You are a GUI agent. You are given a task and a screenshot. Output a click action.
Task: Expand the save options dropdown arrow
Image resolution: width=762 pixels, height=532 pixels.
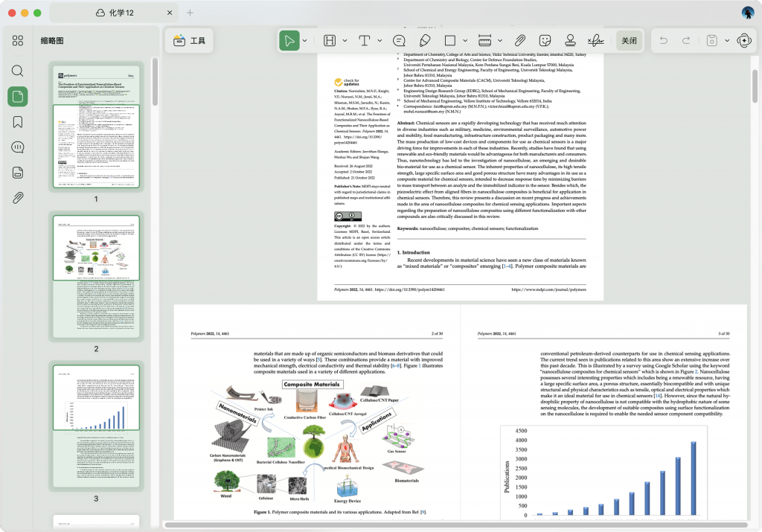click(x=727, y=41)
